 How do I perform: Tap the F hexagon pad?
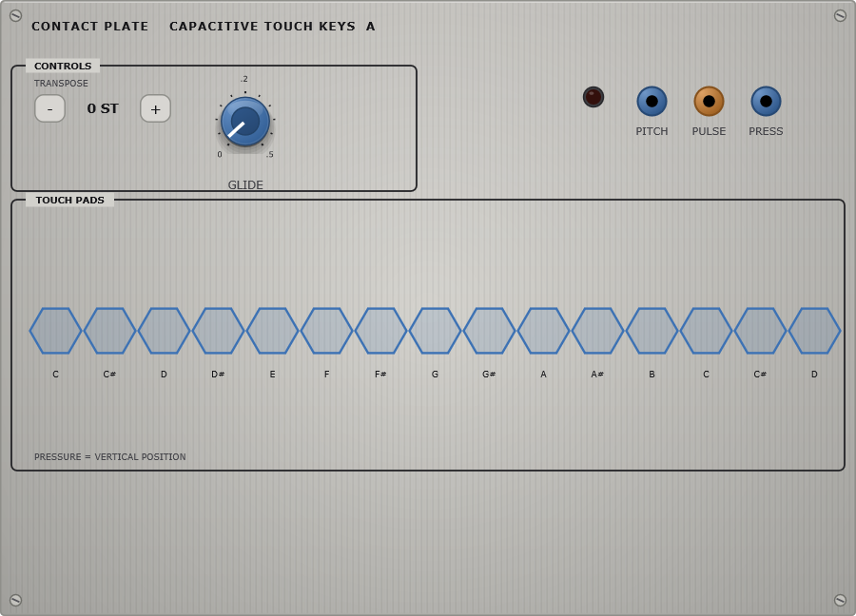[326, 331]
